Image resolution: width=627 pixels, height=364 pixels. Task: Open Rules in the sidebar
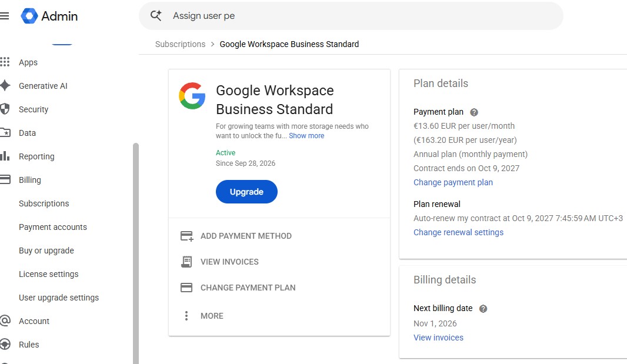[29, 345]
